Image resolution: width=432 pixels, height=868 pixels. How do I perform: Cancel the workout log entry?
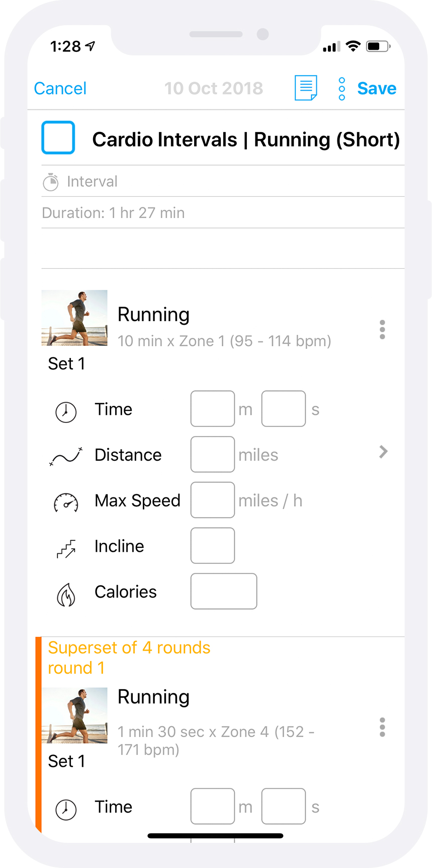(x=60, y=89)
